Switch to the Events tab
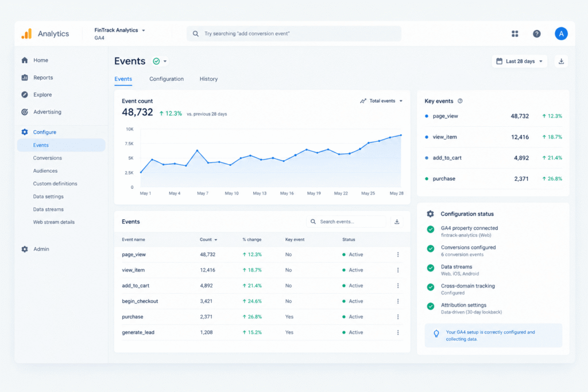588x392 pixels. point(123,79)
